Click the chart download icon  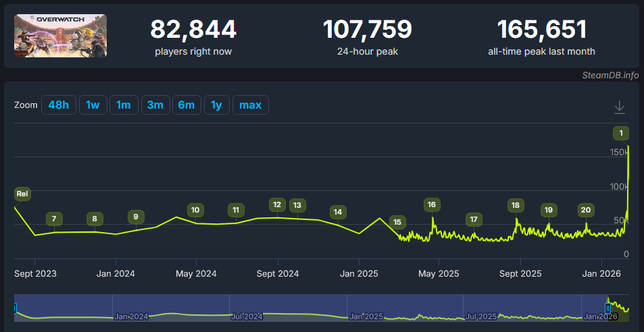tap(619, 107)
